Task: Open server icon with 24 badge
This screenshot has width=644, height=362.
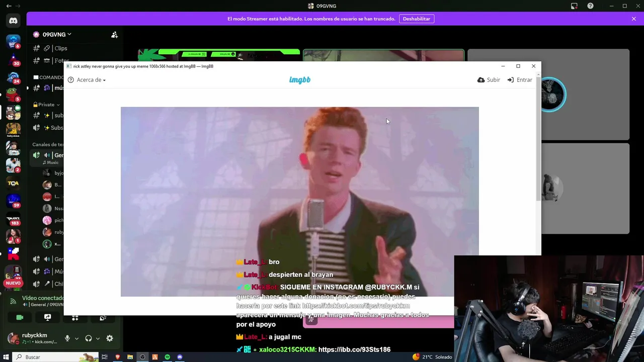Action: coord(13,77)
